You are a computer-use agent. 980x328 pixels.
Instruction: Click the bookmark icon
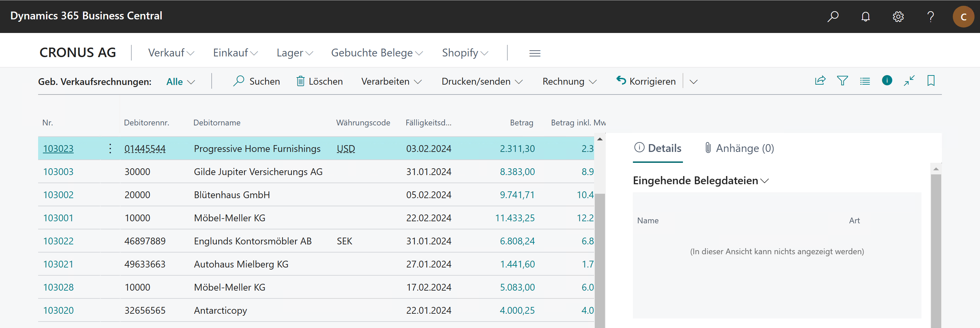click(x=931, y=81)
